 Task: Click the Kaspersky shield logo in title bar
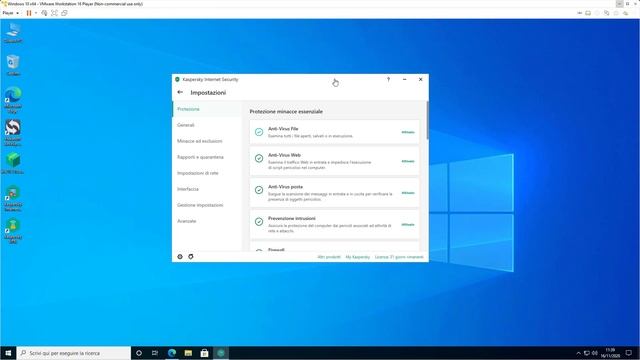[177, 80]
